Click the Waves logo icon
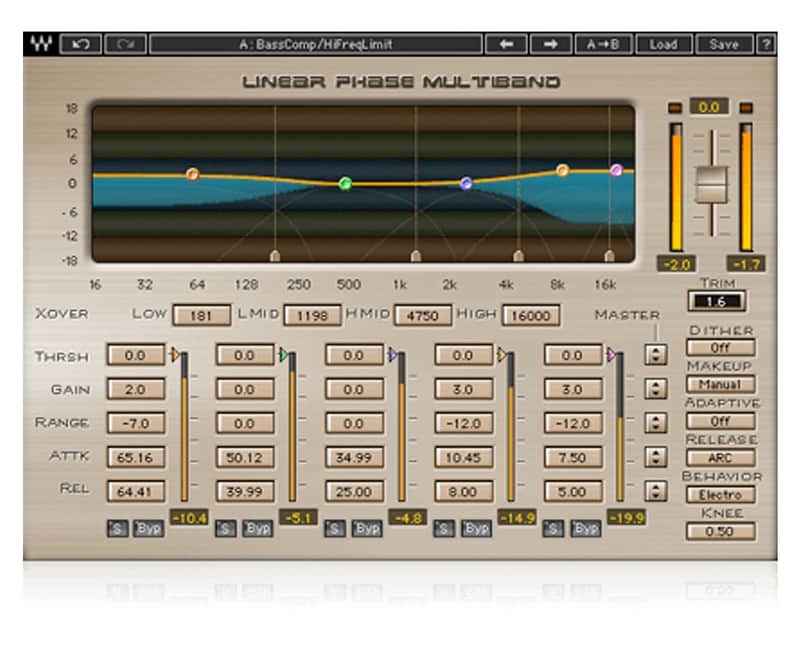The width and height of the screenshot is (800, 647). [41, 44]
